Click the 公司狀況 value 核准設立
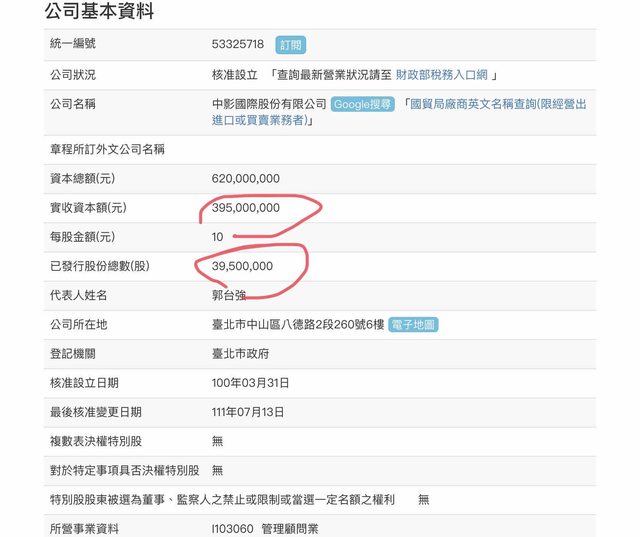 tap(236, 75)
